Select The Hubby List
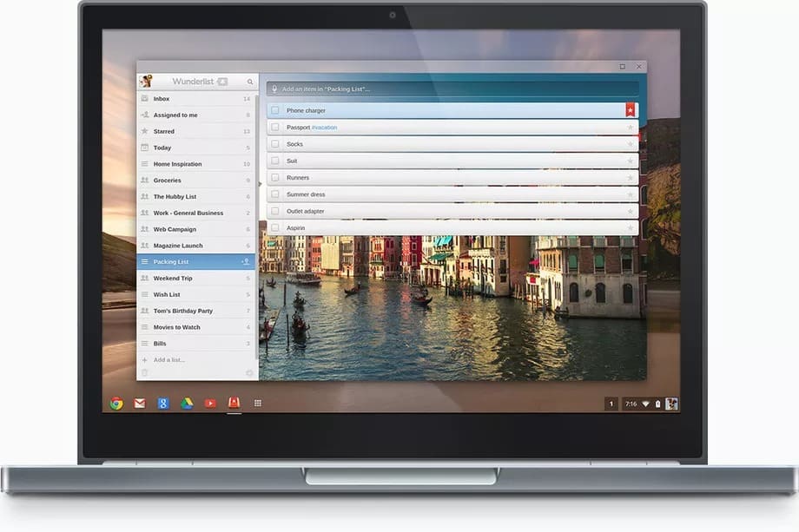This screenshot has height=532, width=799. (195, 196)
